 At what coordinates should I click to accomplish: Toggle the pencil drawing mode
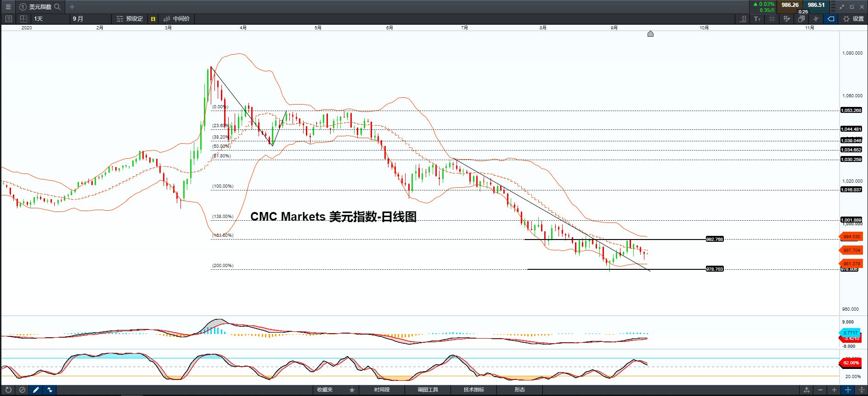(36, 390)
